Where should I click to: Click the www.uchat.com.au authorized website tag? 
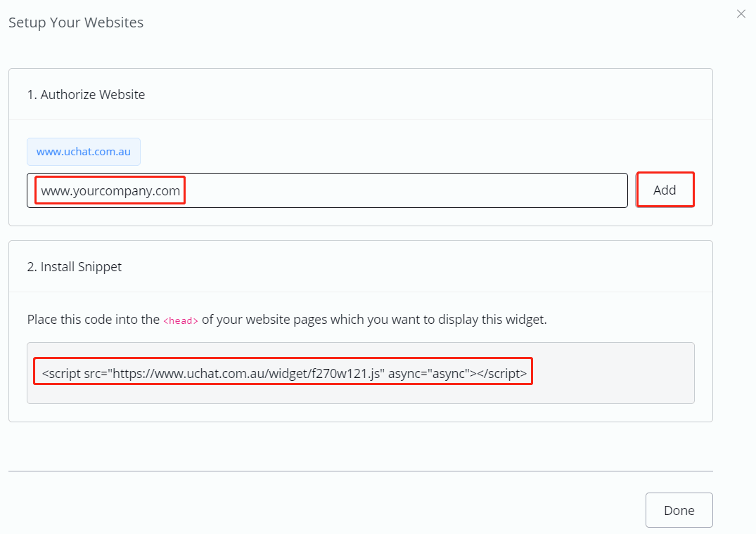click(x=84, y=152)
